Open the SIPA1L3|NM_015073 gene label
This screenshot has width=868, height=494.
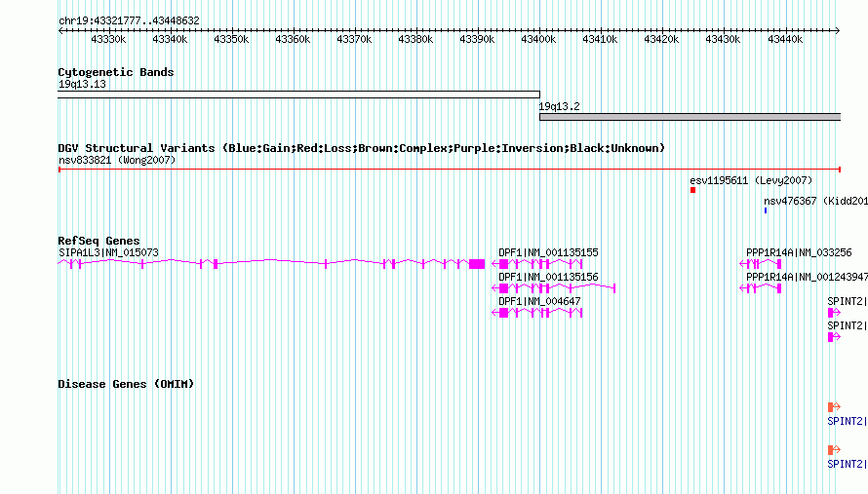(x=108, y=252)
